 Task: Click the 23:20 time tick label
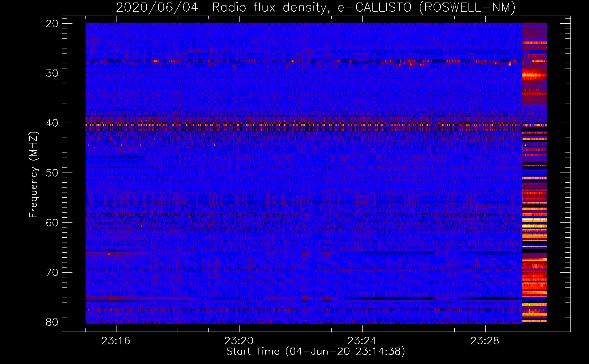coord(239,341)
